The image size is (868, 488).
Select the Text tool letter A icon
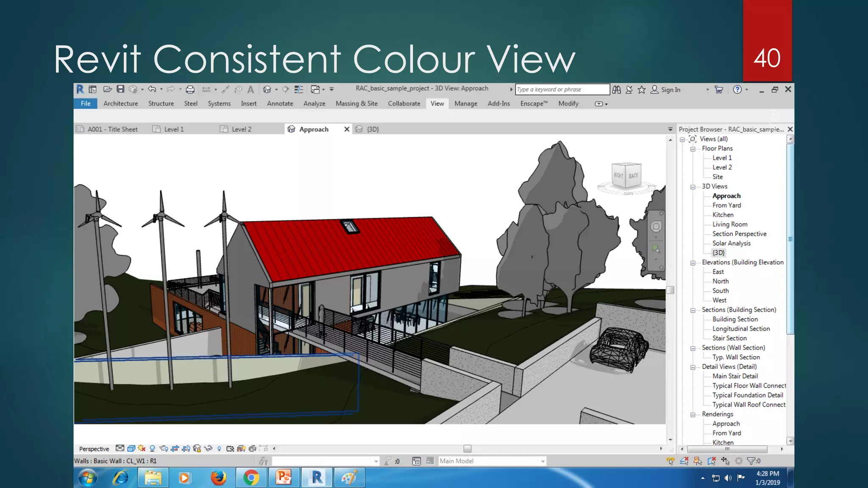(x=250, y=89)
